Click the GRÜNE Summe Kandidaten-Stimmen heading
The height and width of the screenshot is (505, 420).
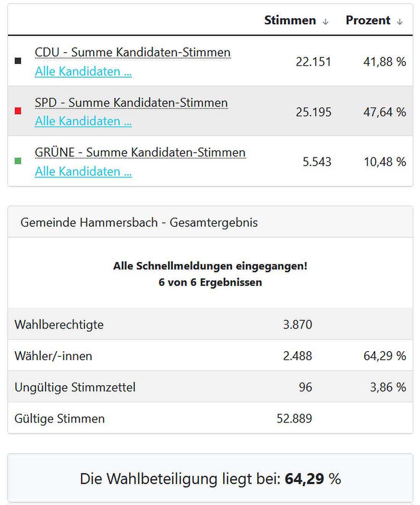[140, 152]
